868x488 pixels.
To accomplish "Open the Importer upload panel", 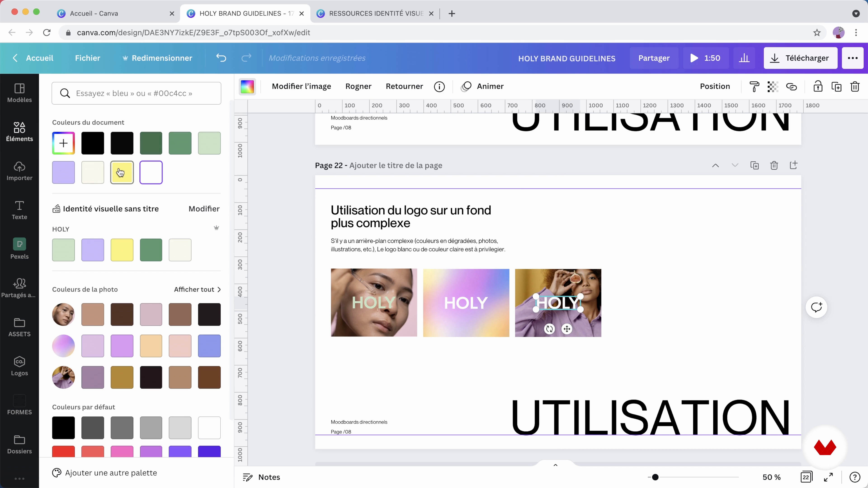I will 19,171.
